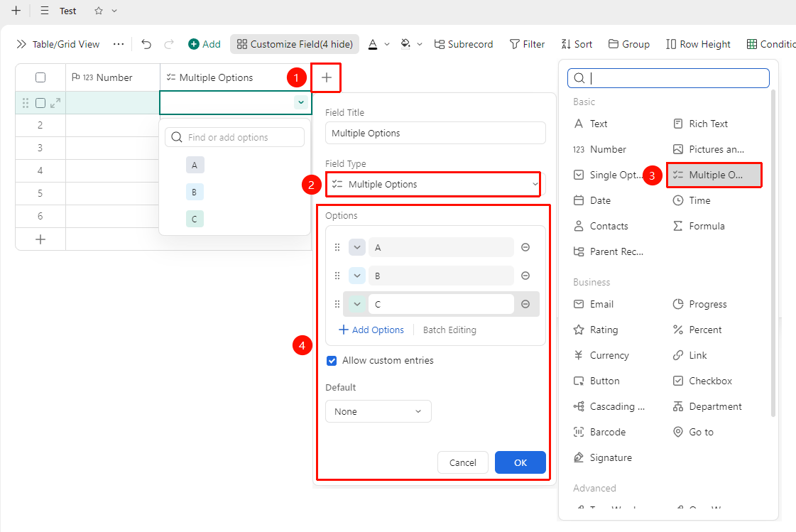Expand the fill color dropdown arrow
Viewport: 796px width, 532px height.
pyautogui.click(x=420, y=44)
